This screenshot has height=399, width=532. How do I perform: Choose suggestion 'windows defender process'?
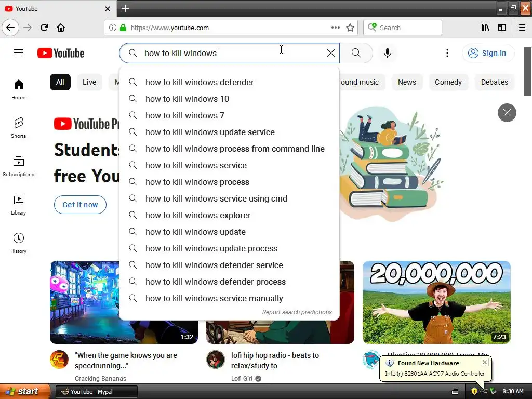point(229,282)
